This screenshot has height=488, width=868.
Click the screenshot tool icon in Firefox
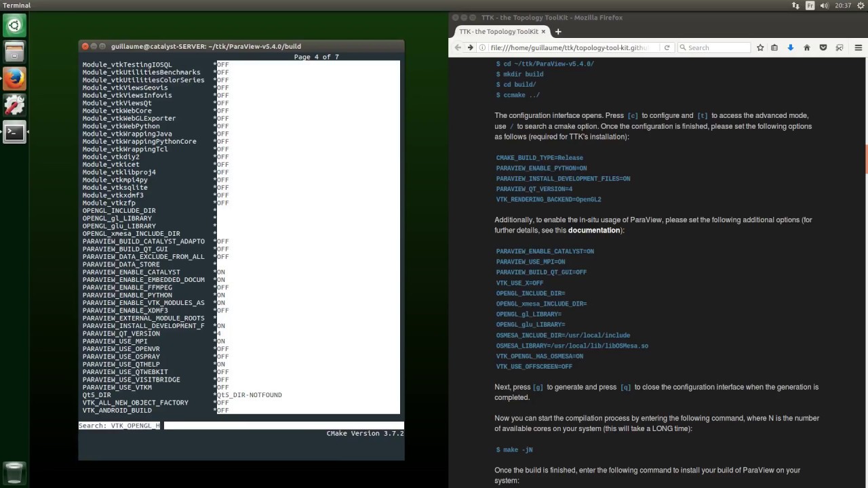840,47
